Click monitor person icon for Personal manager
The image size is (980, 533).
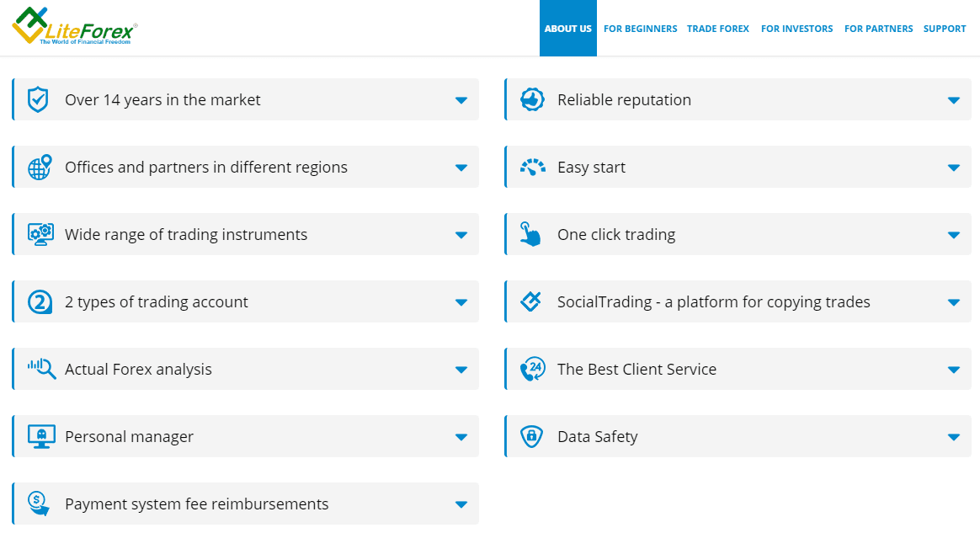tap(41, 436)
